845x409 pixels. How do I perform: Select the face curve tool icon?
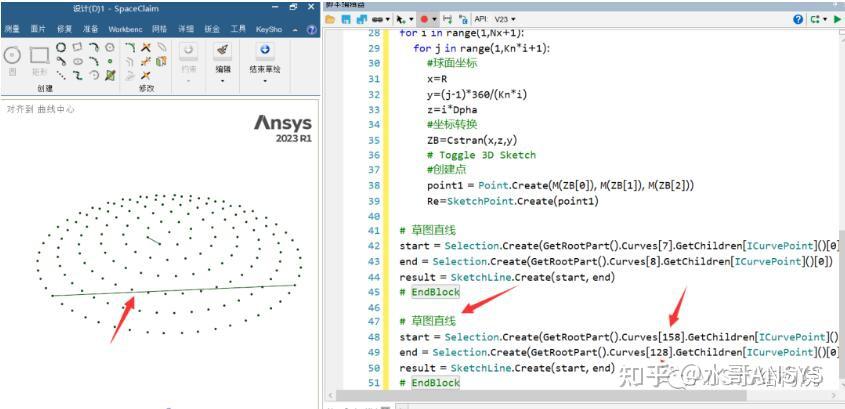[x=110, y=75]
